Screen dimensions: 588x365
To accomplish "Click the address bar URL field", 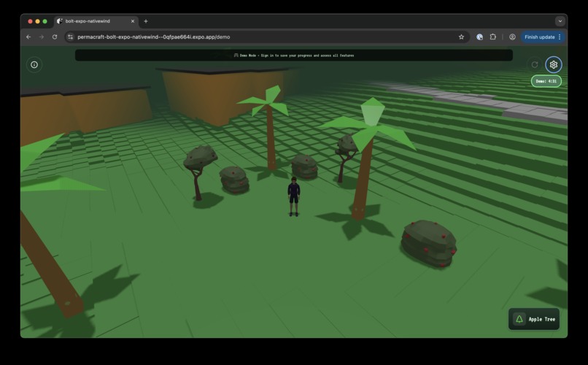I will tap(266, 37).
